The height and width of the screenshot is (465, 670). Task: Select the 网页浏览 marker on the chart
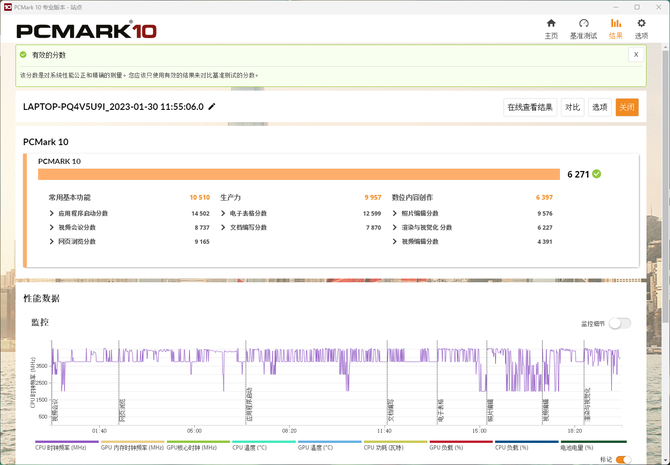click(x=122, y=411)
